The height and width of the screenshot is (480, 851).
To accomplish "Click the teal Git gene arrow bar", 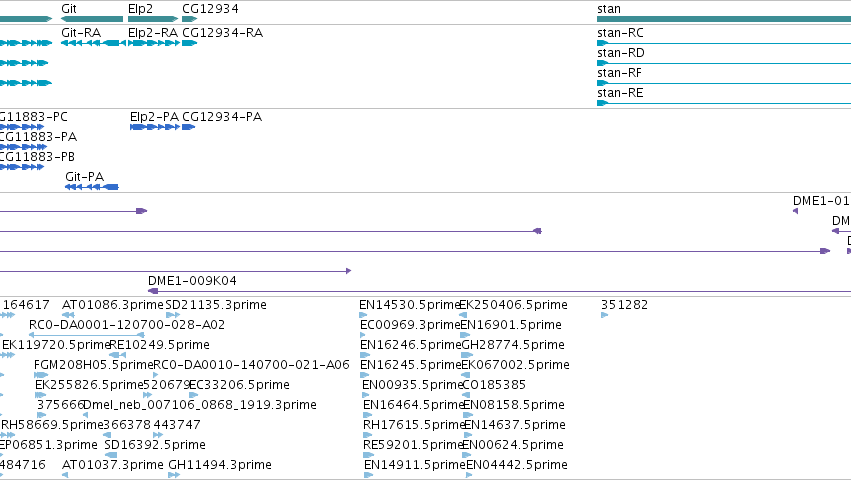I will coord(92,19).
